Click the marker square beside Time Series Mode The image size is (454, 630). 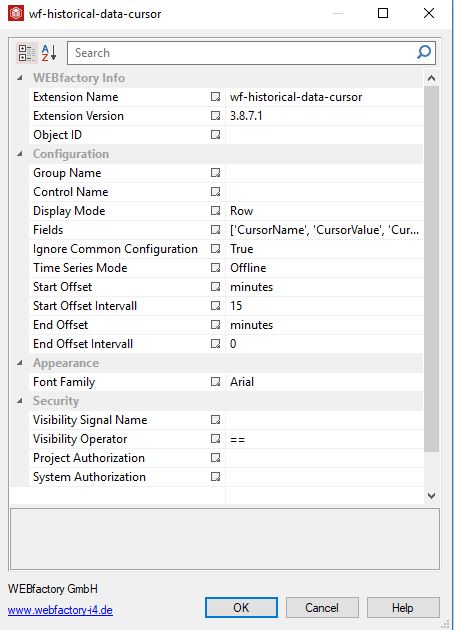[215, 268]
